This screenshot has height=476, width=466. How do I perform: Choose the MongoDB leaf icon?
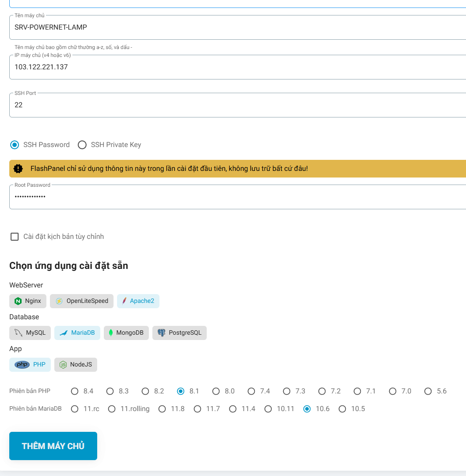111,333
